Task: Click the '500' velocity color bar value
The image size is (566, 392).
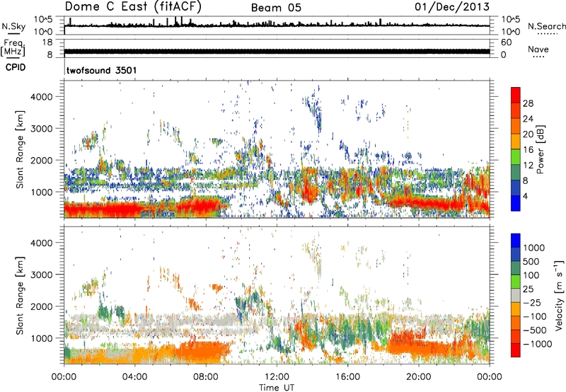Action: click(531, 261)
